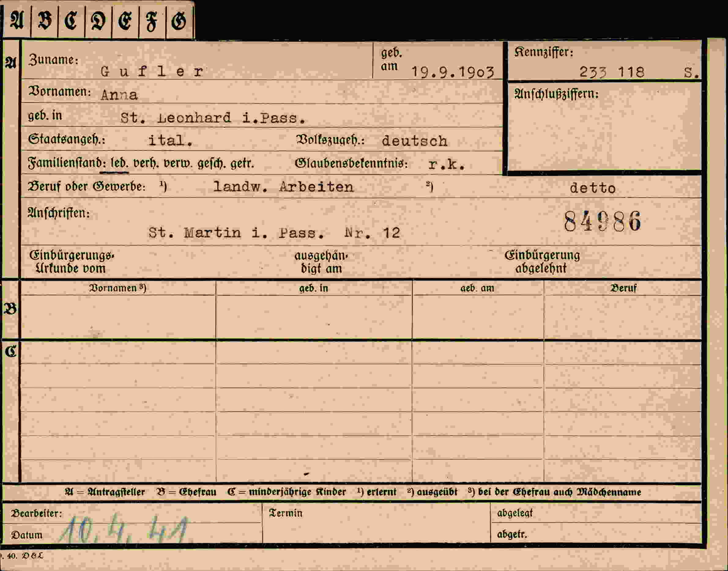Click the 'Volkszugeh.:' label
Image resolution: width=728 pixels, height=571 pixels.
pyautogui.click(x=330, y=140)
